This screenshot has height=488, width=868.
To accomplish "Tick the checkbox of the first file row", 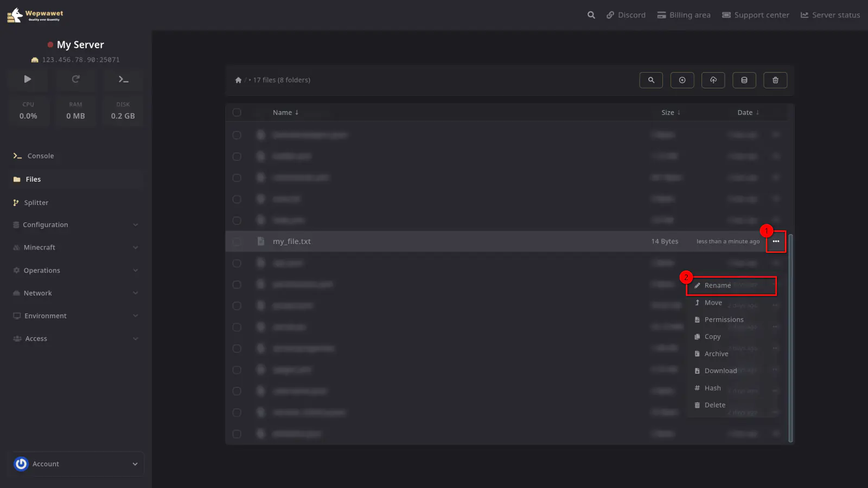I will coord(237,135).
